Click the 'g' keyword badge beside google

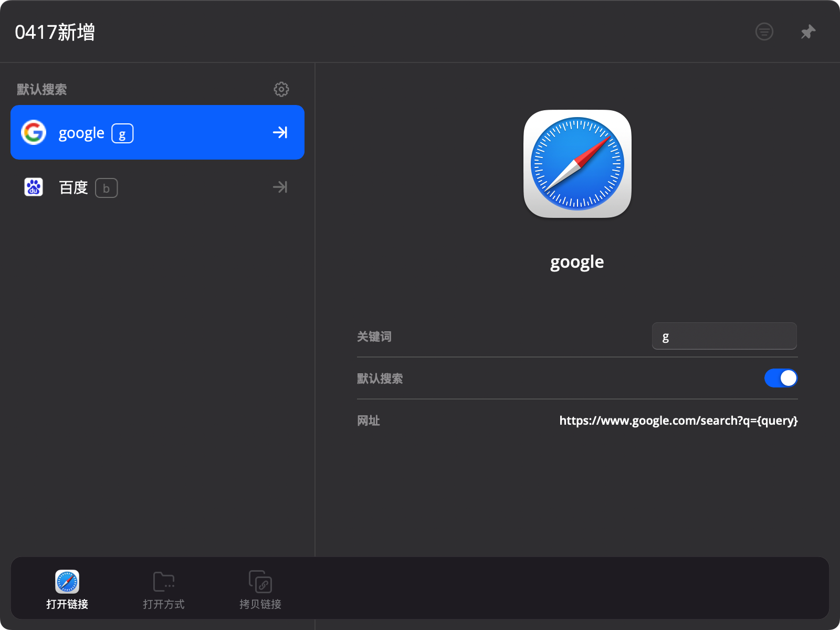coord(122,133)
